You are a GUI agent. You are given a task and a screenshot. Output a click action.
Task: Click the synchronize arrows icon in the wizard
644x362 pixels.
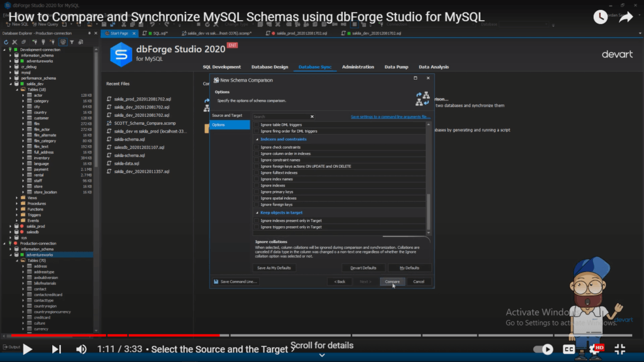[423, 98]
